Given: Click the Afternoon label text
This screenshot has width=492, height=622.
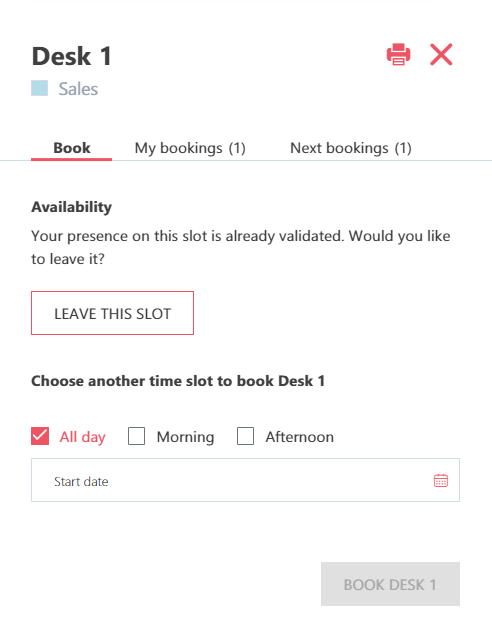Looking at the screenshot, I should pyautogui.click(x=300, y=437).
